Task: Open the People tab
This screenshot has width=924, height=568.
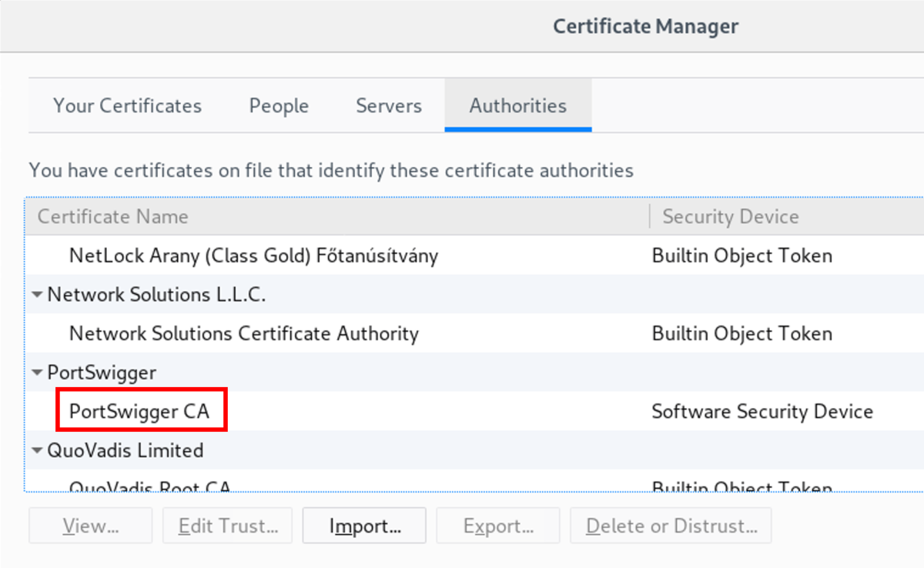Action: tap(279, 105)
